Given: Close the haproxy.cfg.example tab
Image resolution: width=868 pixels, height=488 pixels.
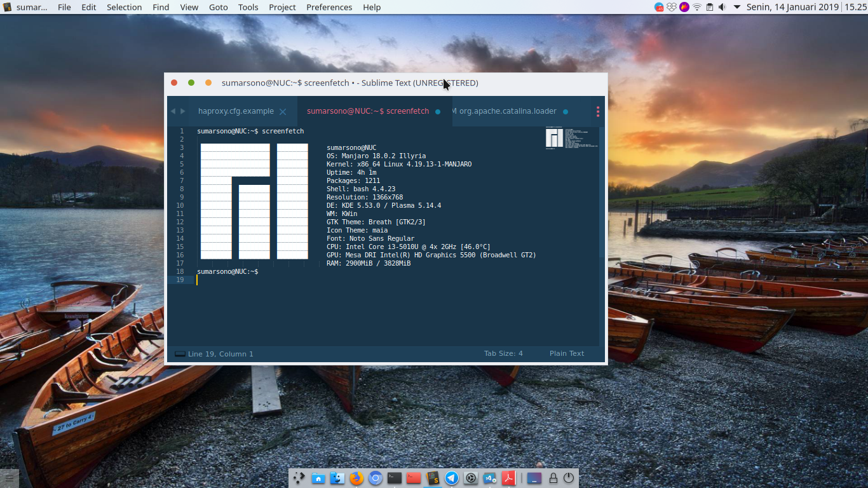Looking at the screenshot, I should [x=283, y=112].
